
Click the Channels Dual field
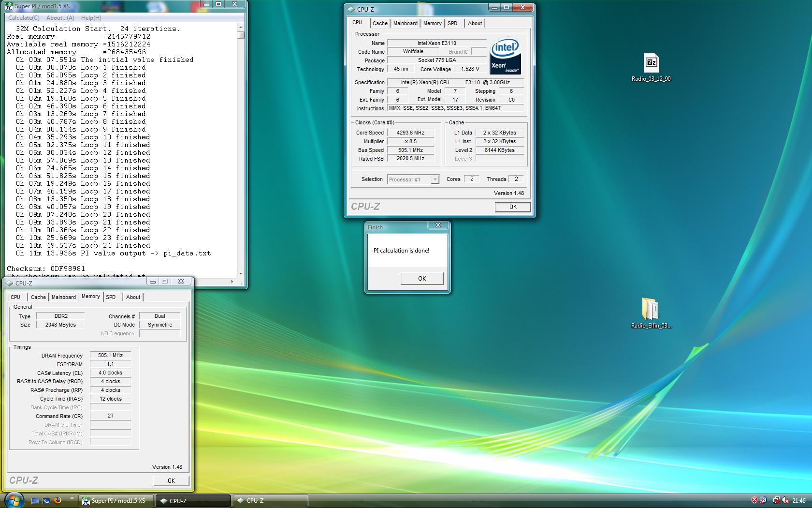point(159,316)
